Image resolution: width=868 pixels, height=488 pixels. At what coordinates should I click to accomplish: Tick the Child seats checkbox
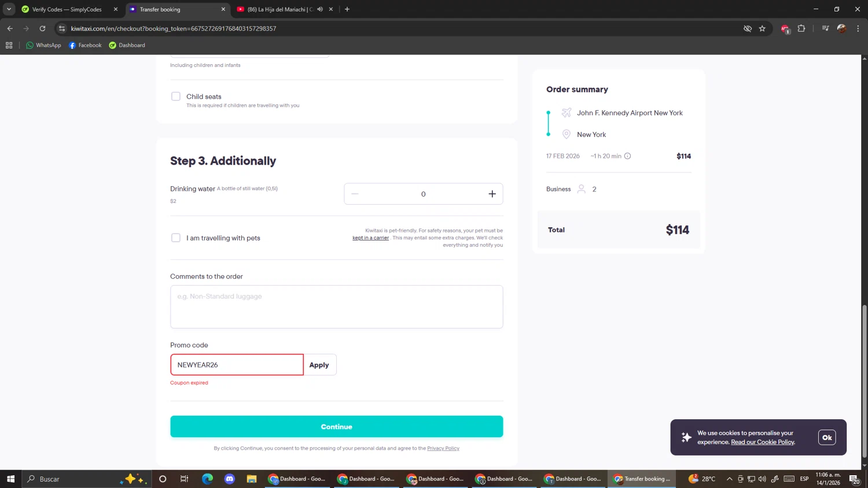click(x=176, y=97)
